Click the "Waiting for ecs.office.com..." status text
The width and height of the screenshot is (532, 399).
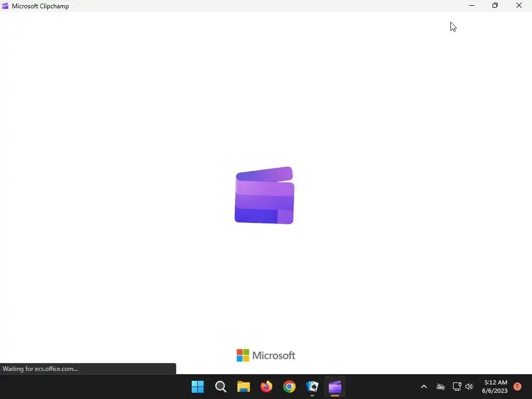41,369
